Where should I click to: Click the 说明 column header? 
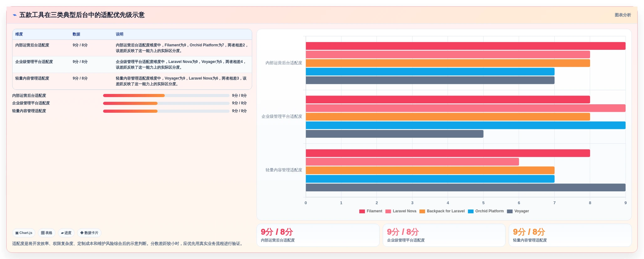tap(120, 34)
